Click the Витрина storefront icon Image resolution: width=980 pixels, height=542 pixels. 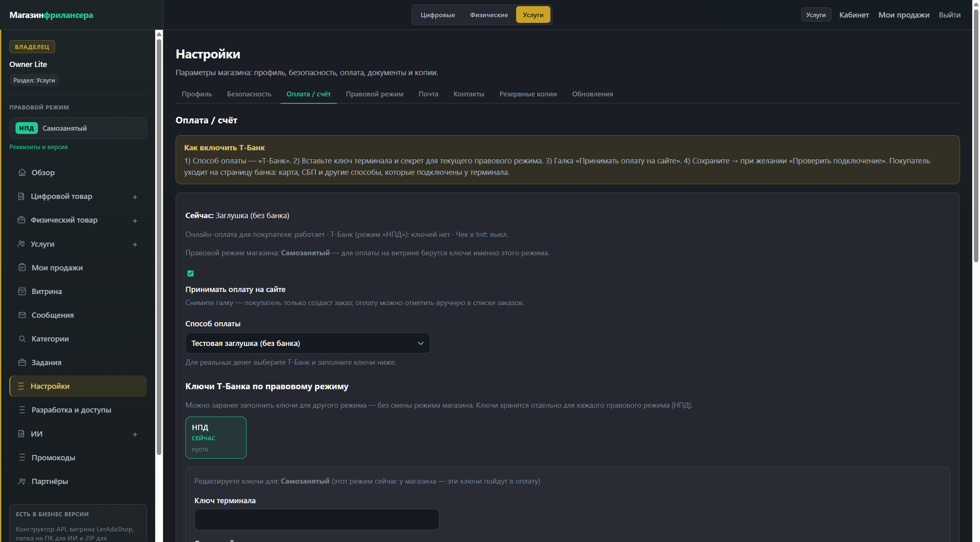coord(22,291)
